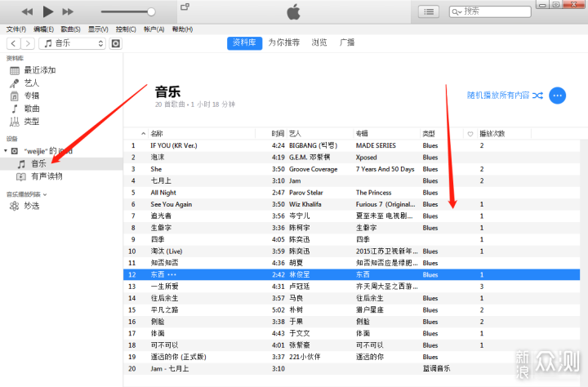Screen dimensions: 588x387
Task: Open the 编辑(E) menu
Action: tap(43, 29)
